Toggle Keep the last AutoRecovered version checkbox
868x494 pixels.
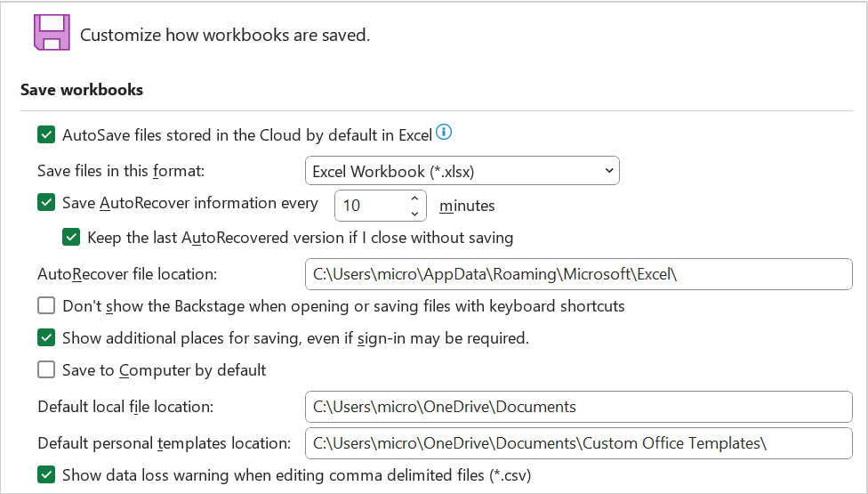pos(71,237)
